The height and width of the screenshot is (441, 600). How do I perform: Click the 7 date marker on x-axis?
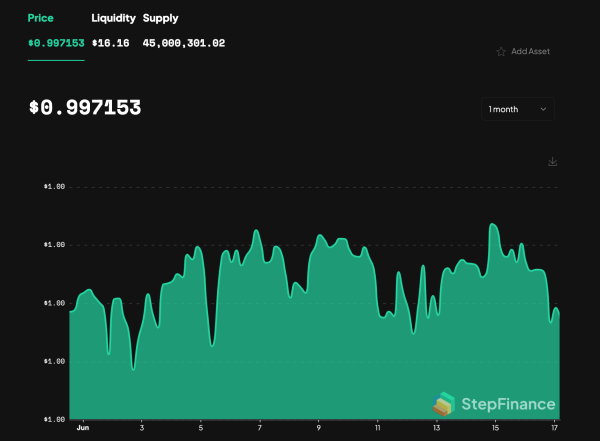[259, 428]
